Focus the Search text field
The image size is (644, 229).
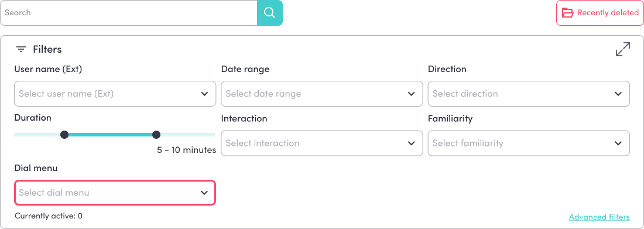click(129, 13)
